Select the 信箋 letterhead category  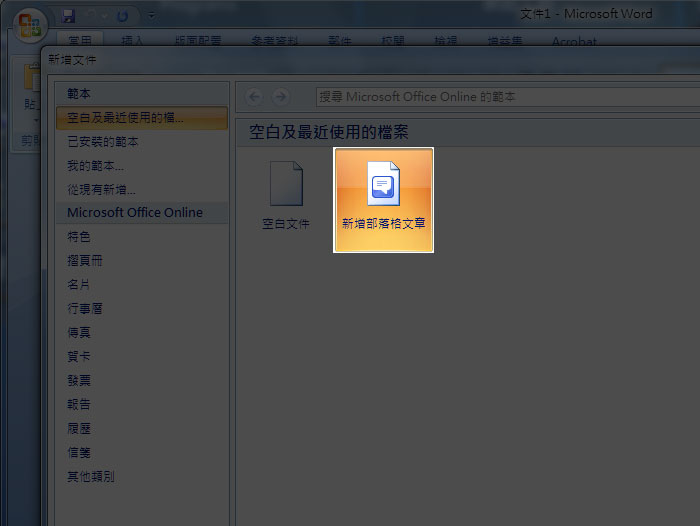coord(79,453)
